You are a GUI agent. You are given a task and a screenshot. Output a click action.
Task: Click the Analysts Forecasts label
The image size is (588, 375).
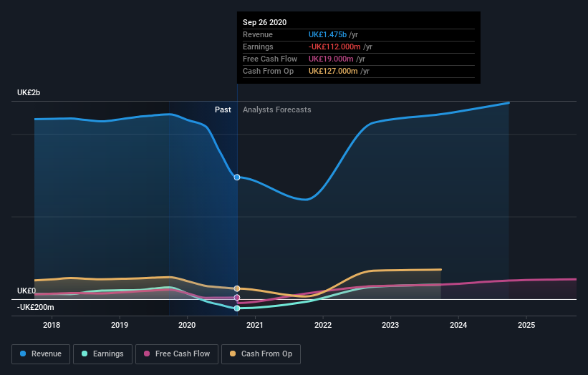tap(276, 109)
